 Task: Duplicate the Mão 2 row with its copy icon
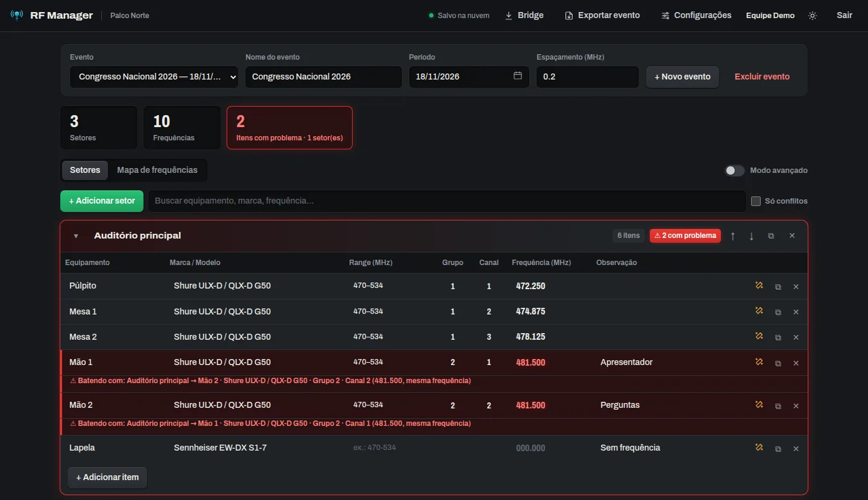pyautogui.click(x=778, y=406)
